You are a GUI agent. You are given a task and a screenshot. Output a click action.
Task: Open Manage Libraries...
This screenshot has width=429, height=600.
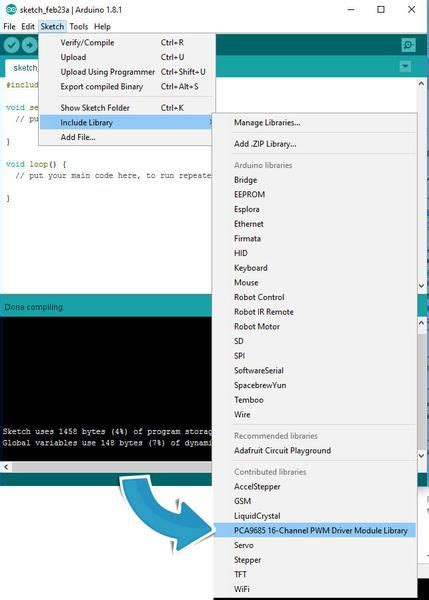pos(315,122)
